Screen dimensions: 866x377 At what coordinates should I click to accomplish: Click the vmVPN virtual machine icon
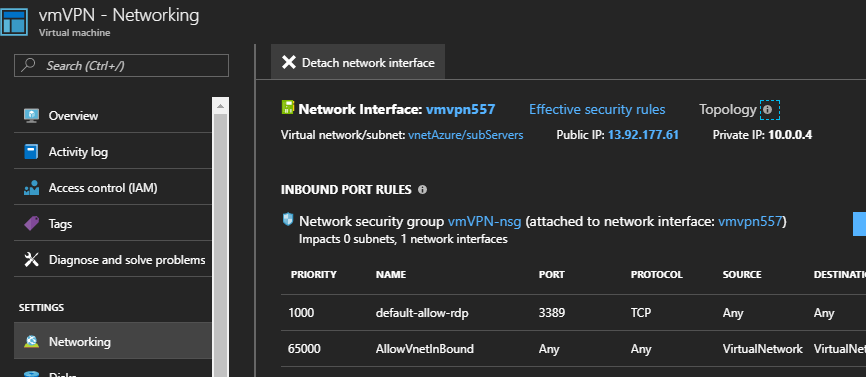[14, 21]
